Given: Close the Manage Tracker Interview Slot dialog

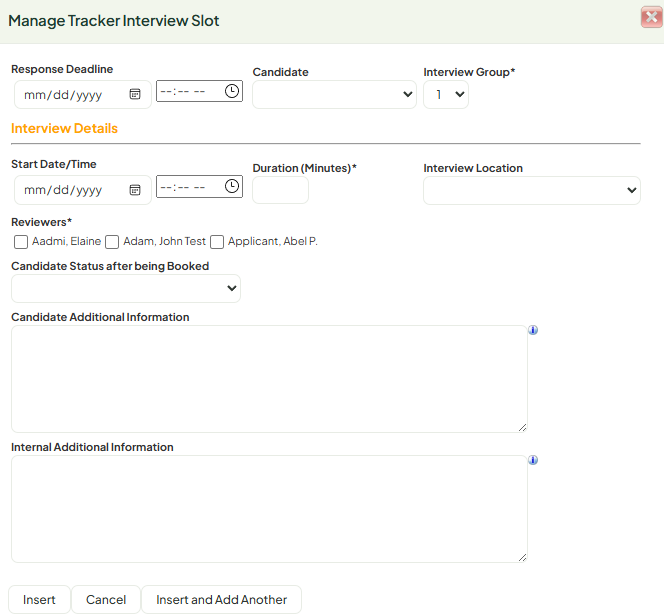Looking at the screenshot, I should click(652, 17).
